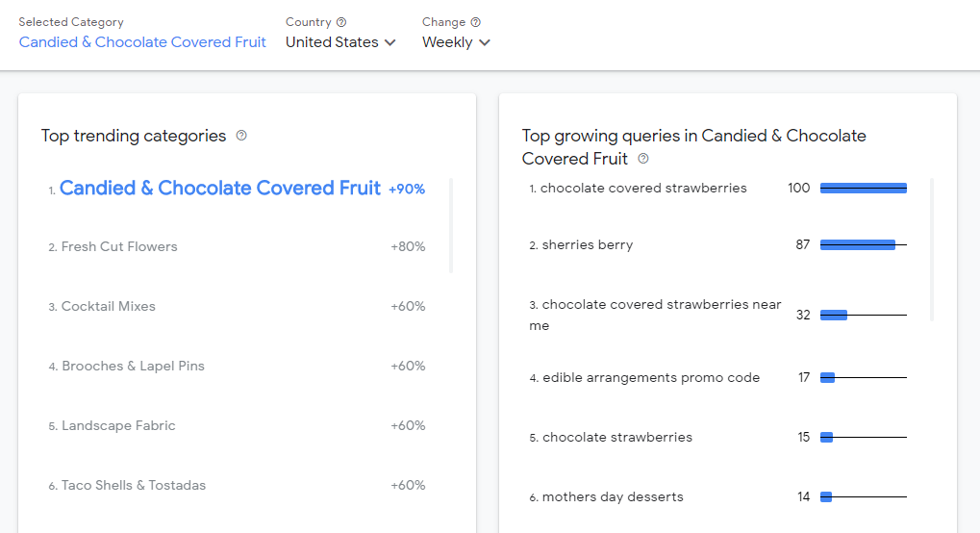Select Cocktail Mixes category
Image resolution: width=980 pixels, height=533 pixels.
point(237,306)
